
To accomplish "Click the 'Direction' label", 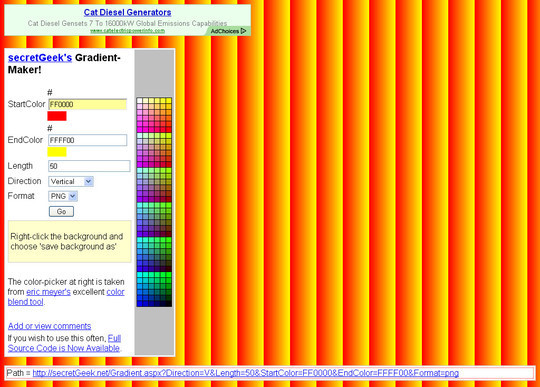I will tap(24, 181).
